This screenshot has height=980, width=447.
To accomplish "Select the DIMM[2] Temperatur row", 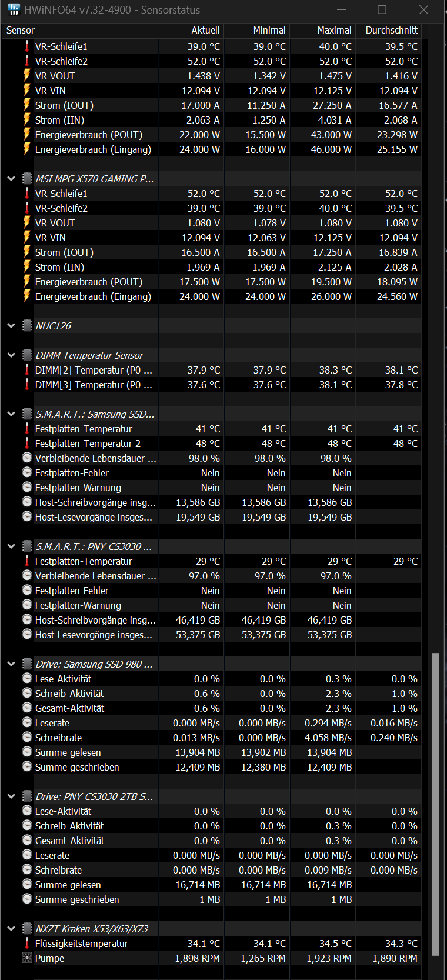I will point(211,370).
